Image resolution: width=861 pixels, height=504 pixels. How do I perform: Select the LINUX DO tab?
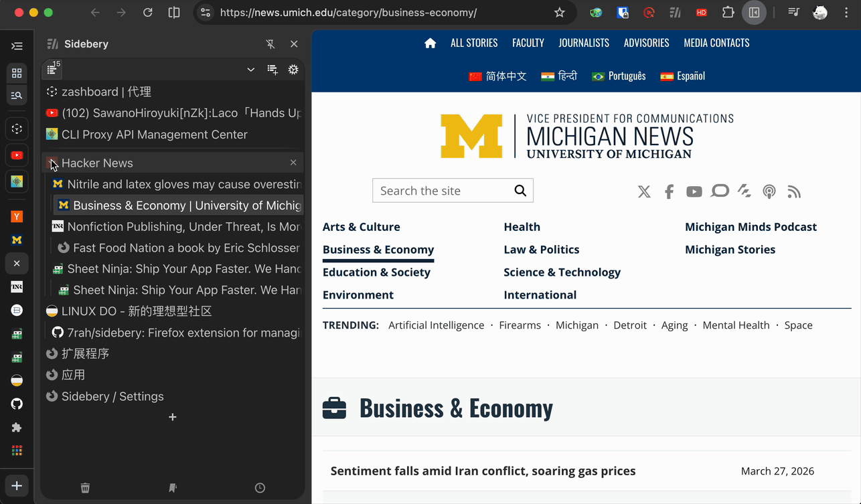pos(173,311)
